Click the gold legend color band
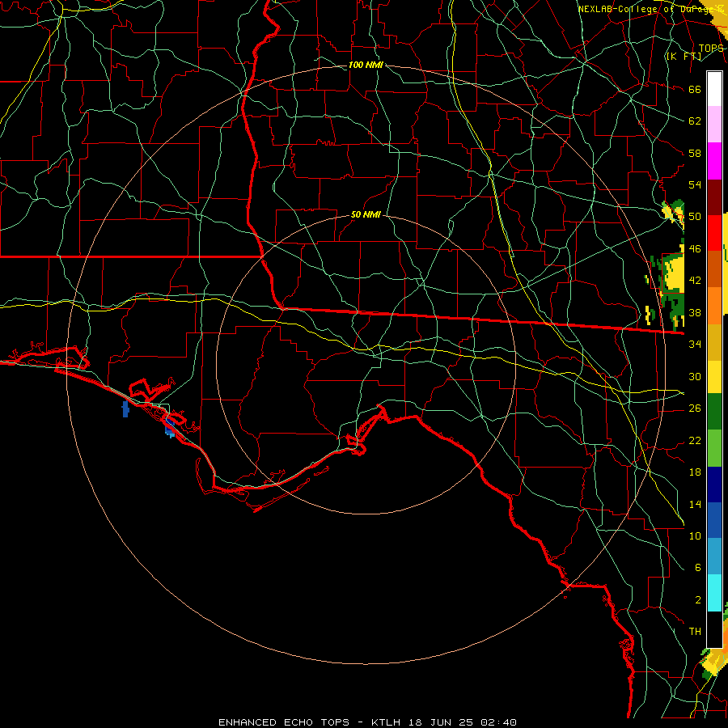The image size is (728, 728). 714,341
